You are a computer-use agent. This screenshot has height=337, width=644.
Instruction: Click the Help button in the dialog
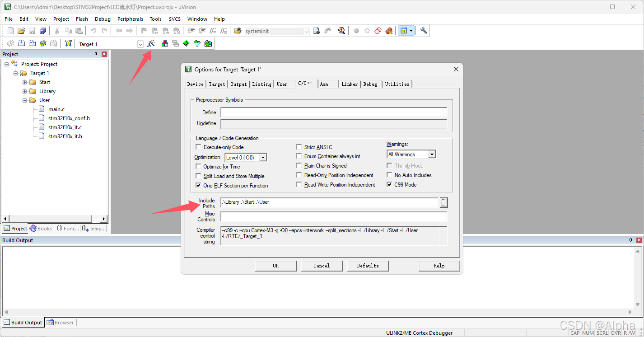[439, 266]
